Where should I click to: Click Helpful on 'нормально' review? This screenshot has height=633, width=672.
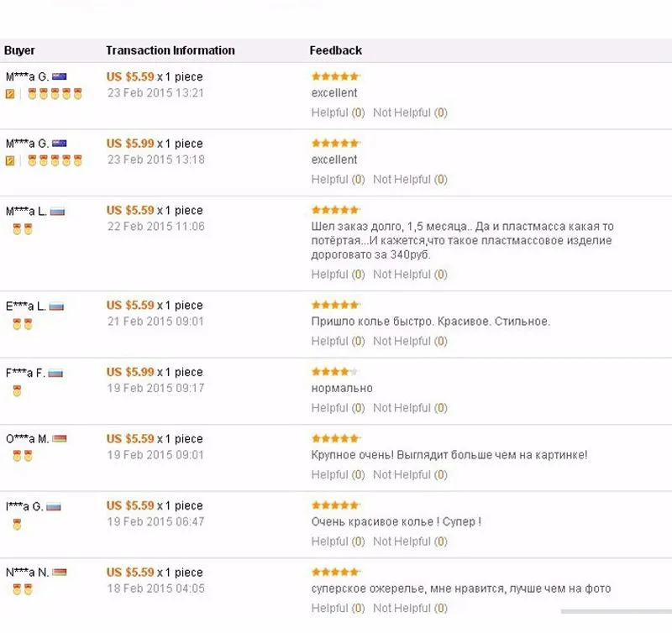point(338,408)
